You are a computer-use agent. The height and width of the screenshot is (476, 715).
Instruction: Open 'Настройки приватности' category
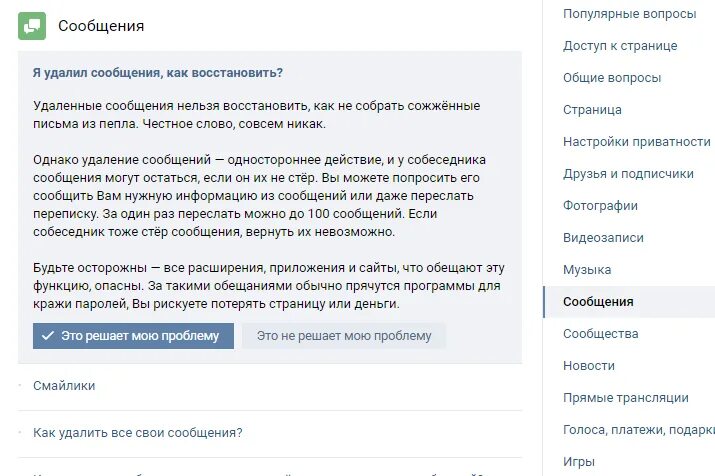coord(636,142)
